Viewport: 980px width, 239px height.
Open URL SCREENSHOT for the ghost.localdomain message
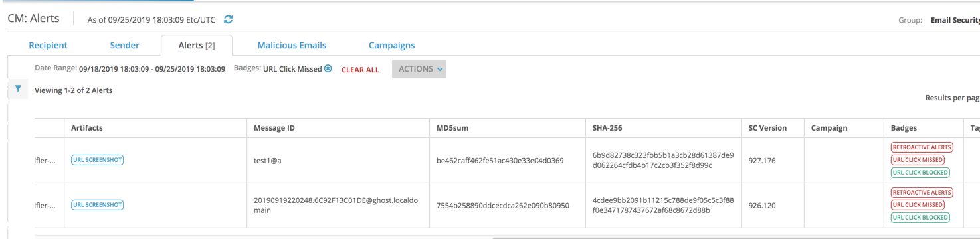coord(98,205)
